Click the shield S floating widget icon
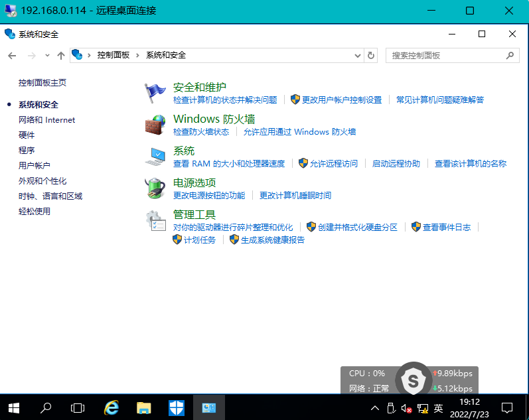Screen dimensions: 529x420 (414, 379)
